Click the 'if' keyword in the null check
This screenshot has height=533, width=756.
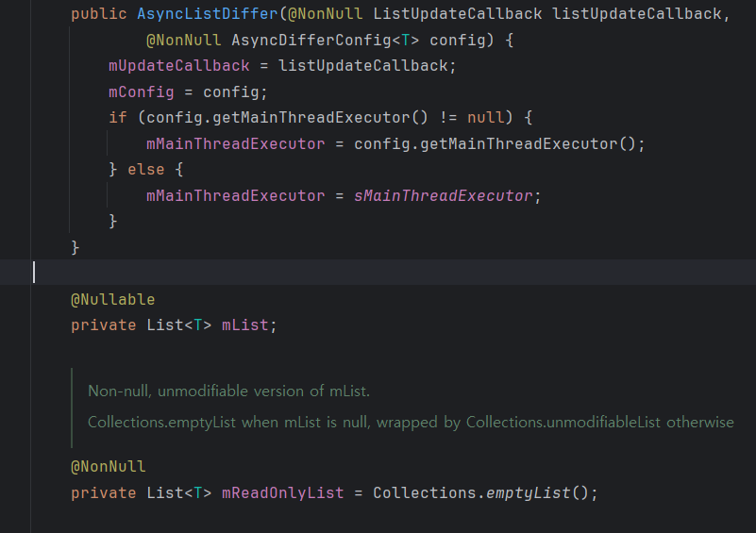118,118
